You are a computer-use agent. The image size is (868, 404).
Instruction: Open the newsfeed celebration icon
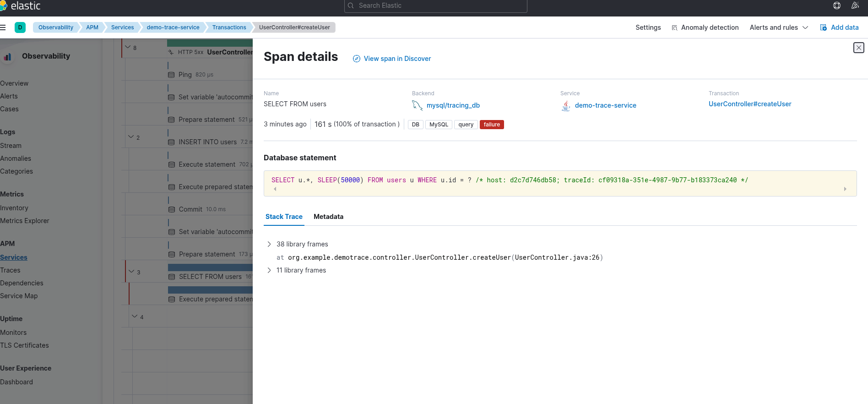(x=855, y=5)
